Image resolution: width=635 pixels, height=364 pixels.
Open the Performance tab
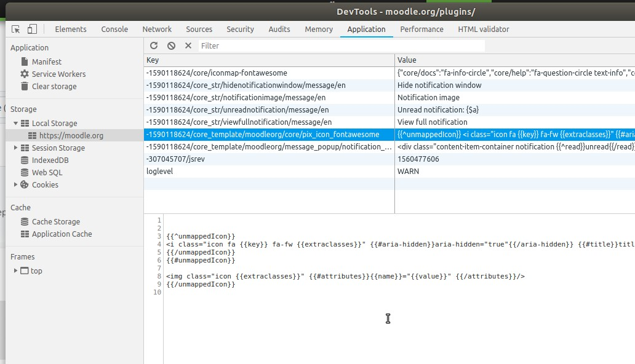tap(422, 29)
